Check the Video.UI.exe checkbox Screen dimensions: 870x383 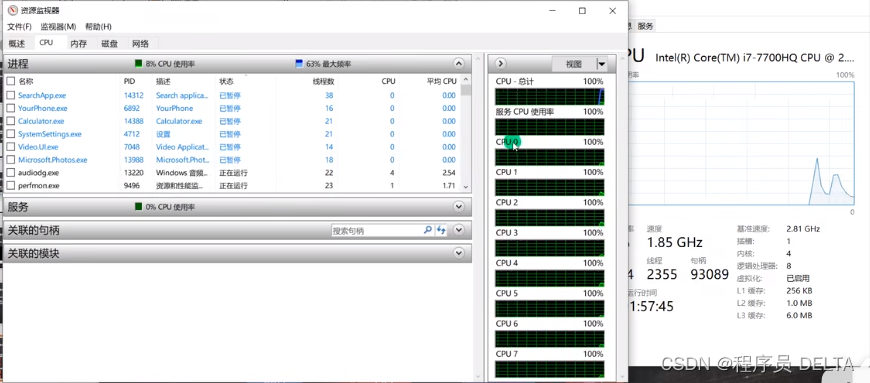[x=11, y=147]
